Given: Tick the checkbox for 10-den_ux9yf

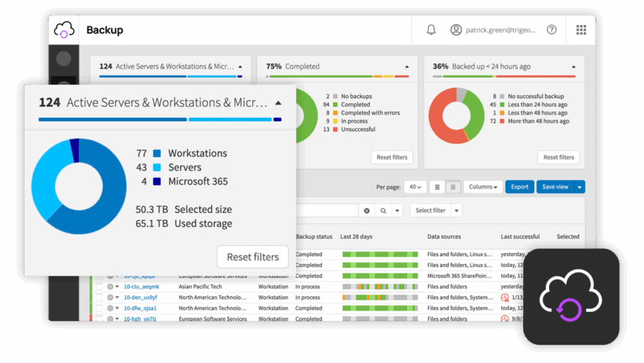Looking at the screenshot, I should 99,298.
